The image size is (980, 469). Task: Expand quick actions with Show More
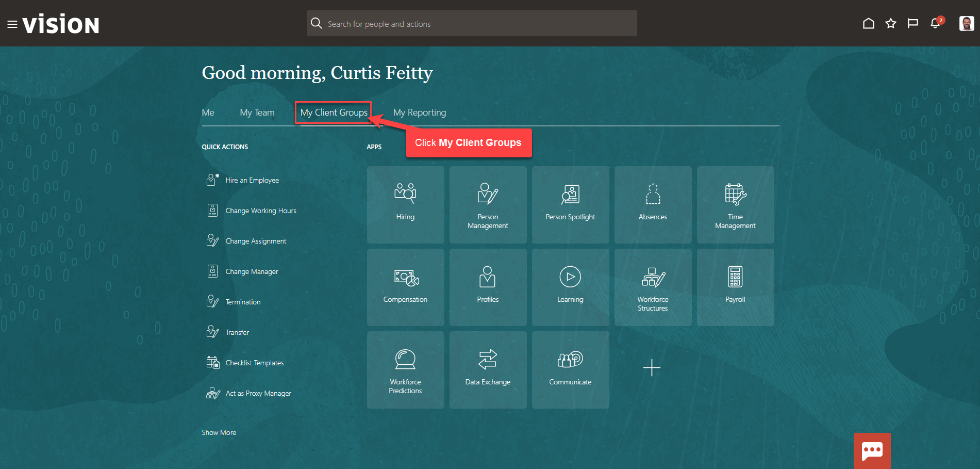(x=219, y=432)
